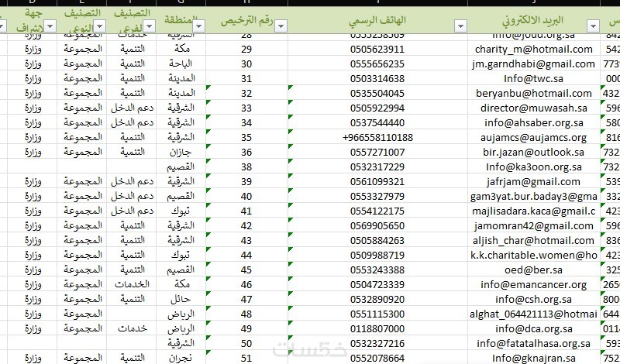Select المجموعة cell in row 48
Screen dimensions: 620x364
point(82,314)
